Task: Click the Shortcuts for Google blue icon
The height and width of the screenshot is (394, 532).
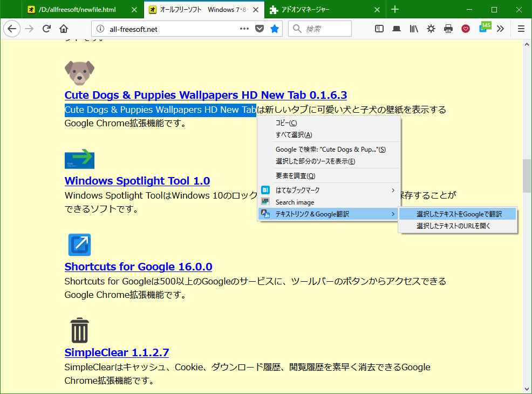Action: 79,244
